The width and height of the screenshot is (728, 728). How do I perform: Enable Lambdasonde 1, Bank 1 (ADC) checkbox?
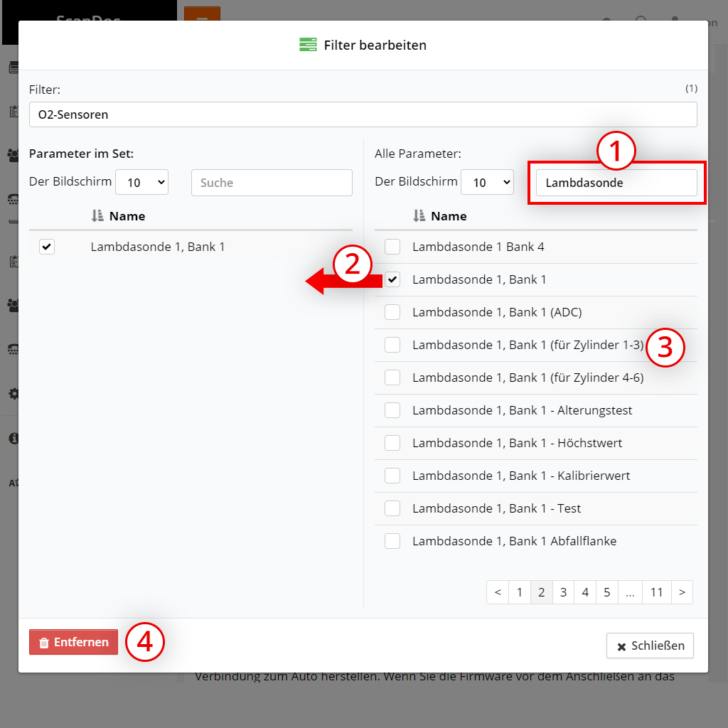[x=392, y=312]
